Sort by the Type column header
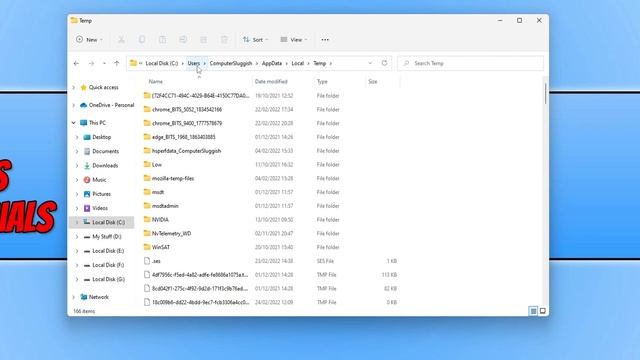640x360 pixels. 322,82
